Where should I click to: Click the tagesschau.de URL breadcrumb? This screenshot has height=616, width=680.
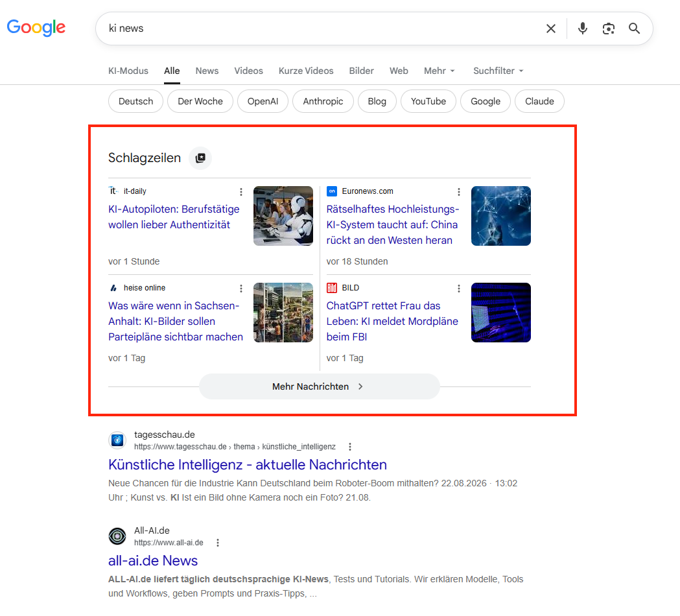pos(235,447)
